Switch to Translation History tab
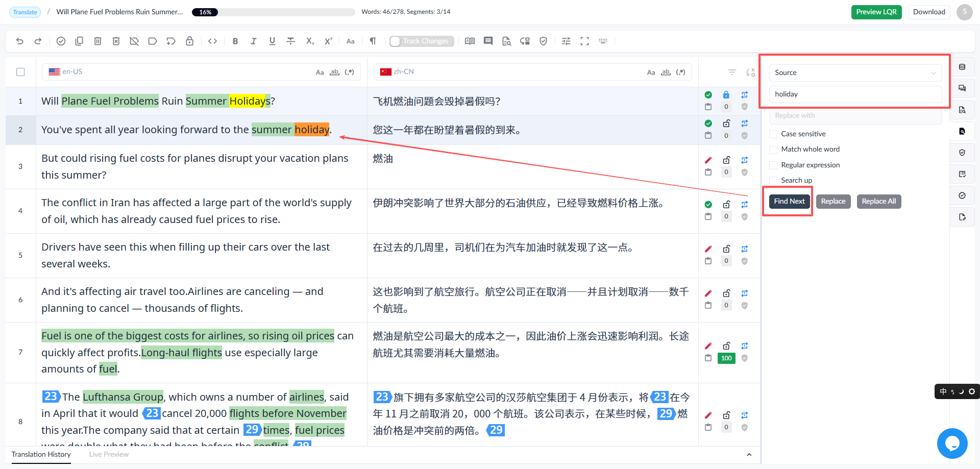Image resolution: width=980 pixels, height=469 pixels. point(41,455)
